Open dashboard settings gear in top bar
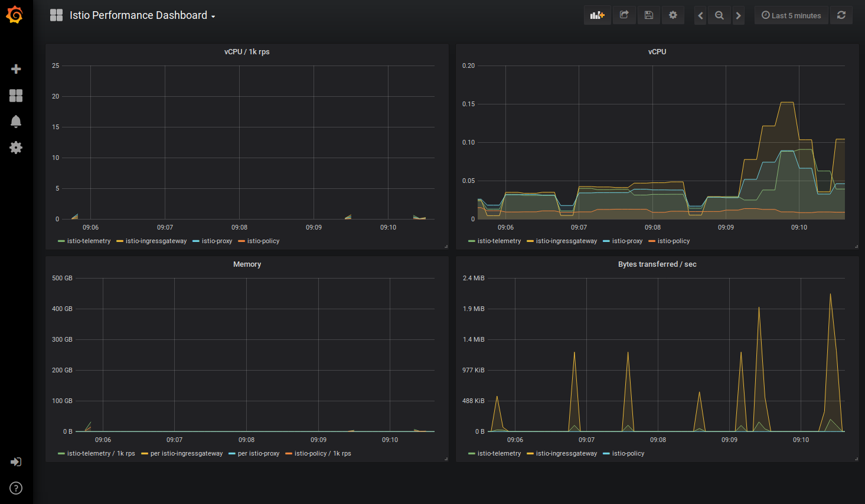The width and height of the screenshot is (865, 504). tap(673, 15)
